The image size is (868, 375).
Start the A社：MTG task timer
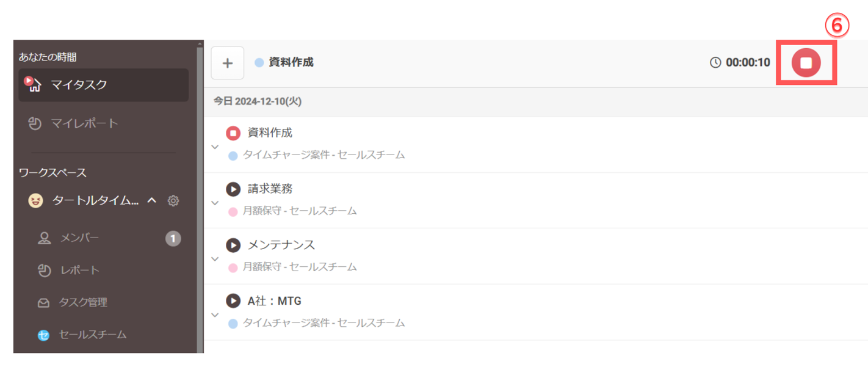point(233,300)
